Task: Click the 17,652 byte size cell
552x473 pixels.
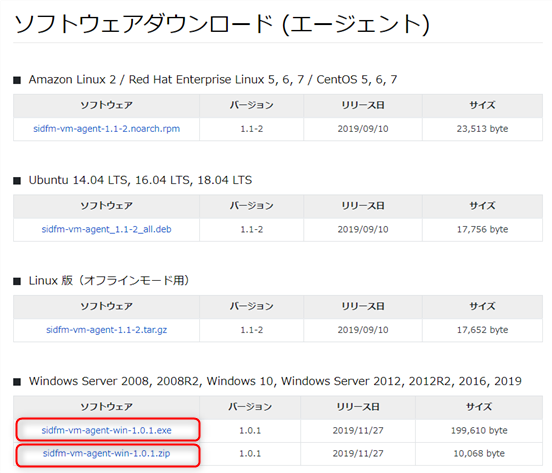Action: [482, 330]
